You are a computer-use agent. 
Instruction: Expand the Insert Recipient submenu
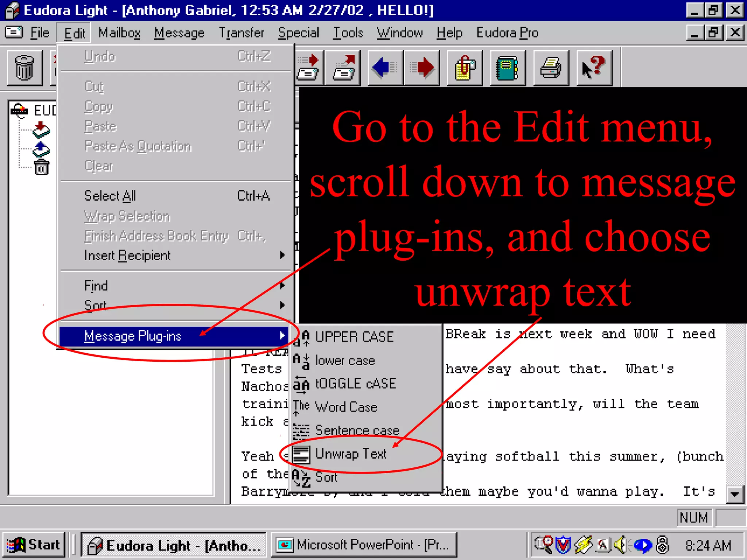[174, 256]
